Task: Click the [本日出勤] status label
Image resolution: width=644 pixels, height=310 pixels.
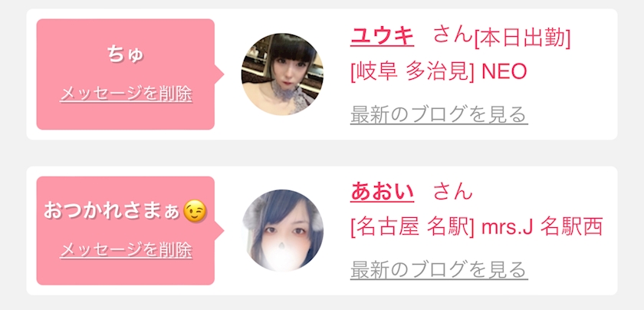Action: pyautogui.click(x=522, y=39)
